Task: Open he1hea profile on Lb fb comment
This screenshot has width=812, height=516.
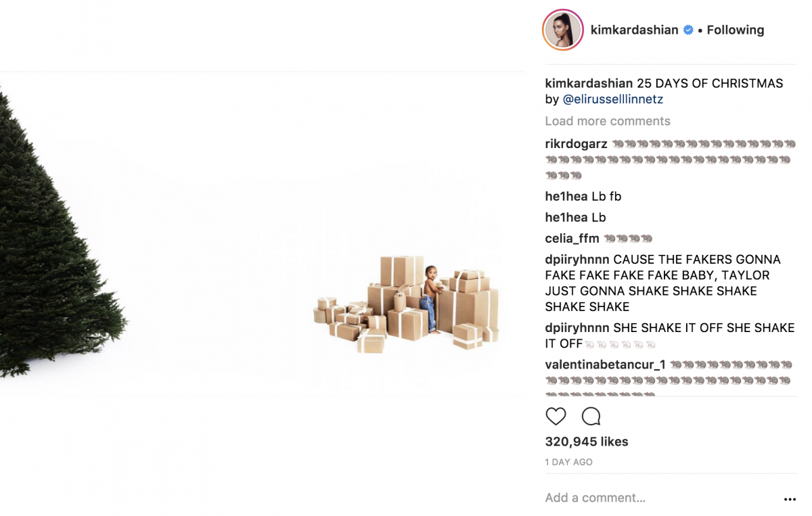Action: pos(566,196)
